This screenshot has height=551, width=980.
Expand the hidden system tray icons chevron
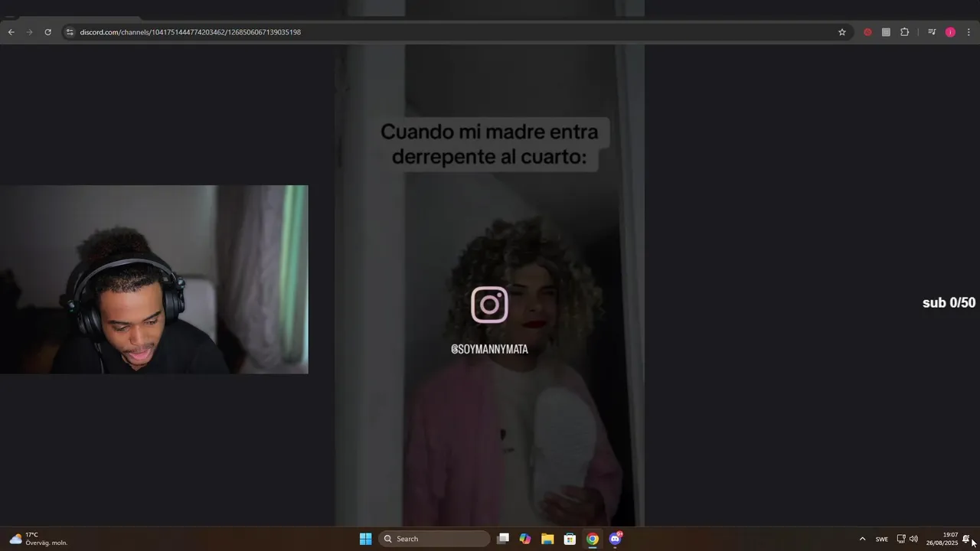tap(862, 539)
